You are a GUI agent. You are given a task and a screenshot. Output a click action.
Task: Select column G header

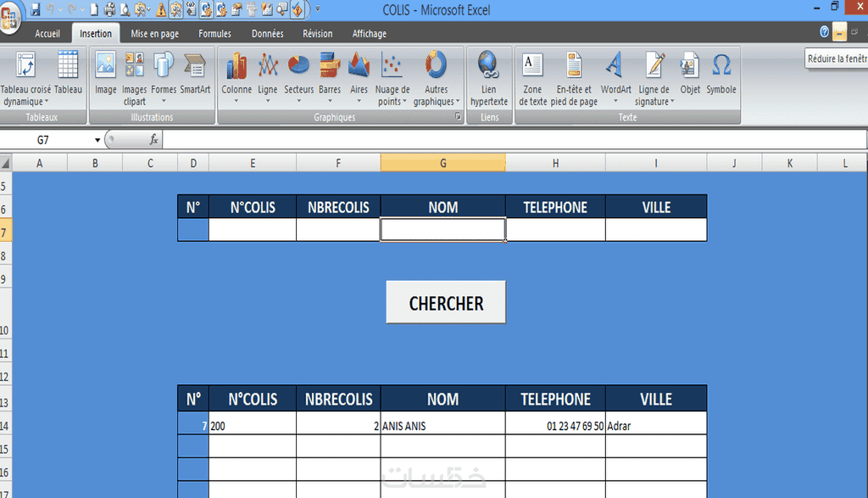tap(442, 163)
